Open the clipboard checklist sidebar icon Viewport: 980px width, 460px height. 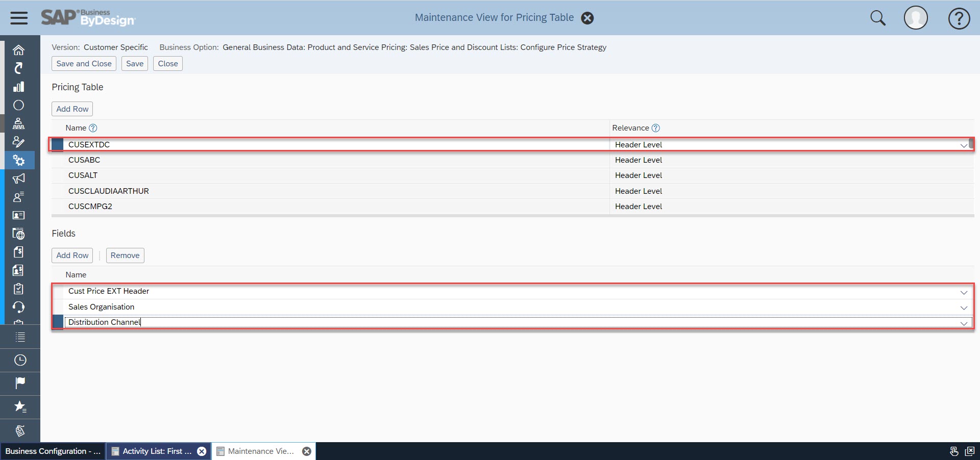click(18, 289)
